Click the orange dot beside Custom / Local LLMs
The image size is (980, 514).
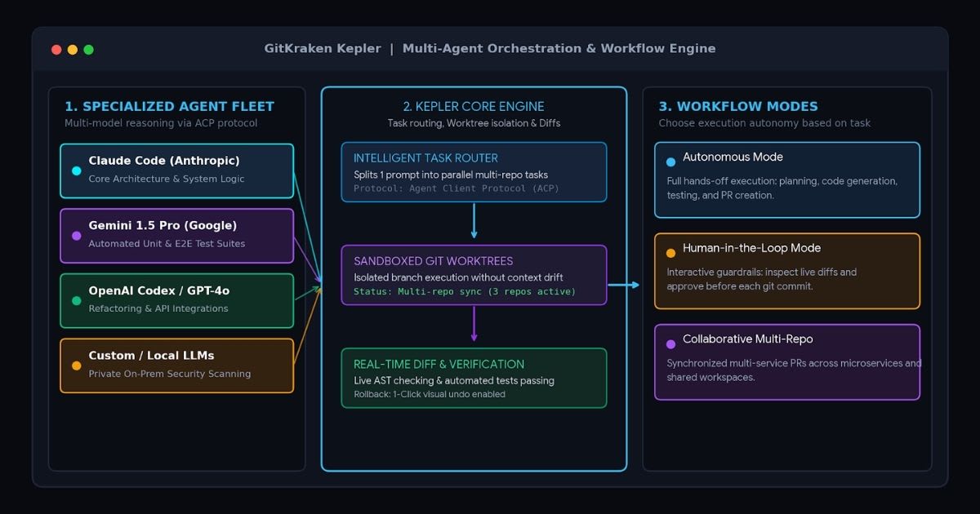click(77, 366)
